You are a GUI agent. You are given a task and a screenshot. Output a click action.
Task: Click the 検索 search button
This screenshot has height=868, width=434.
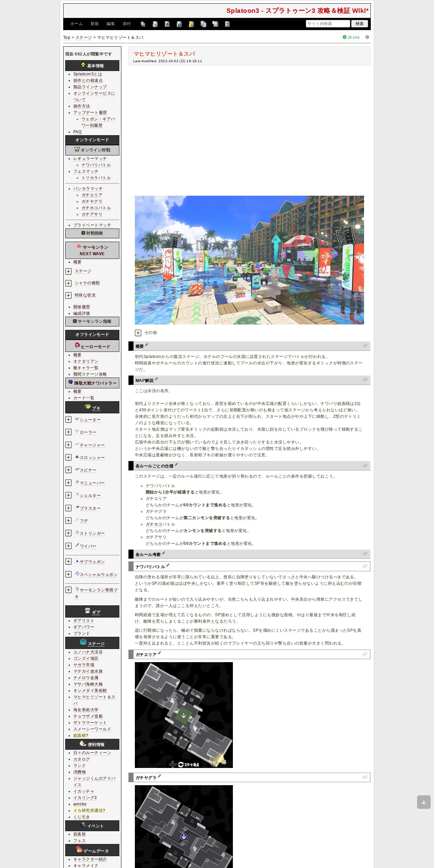tap(360, 24)
